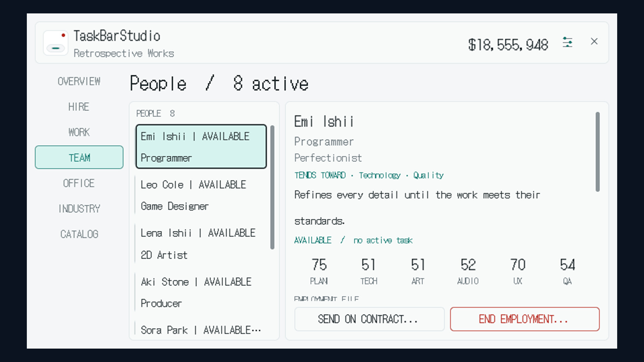This screenshot has height=362, width=644.
Task: Click SEND ON CONTRACT button
Action: (369, 319)
